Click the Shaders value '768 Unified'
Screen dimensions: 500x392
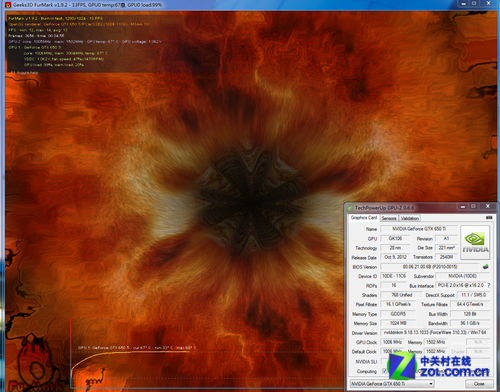(x=401, y=295)
